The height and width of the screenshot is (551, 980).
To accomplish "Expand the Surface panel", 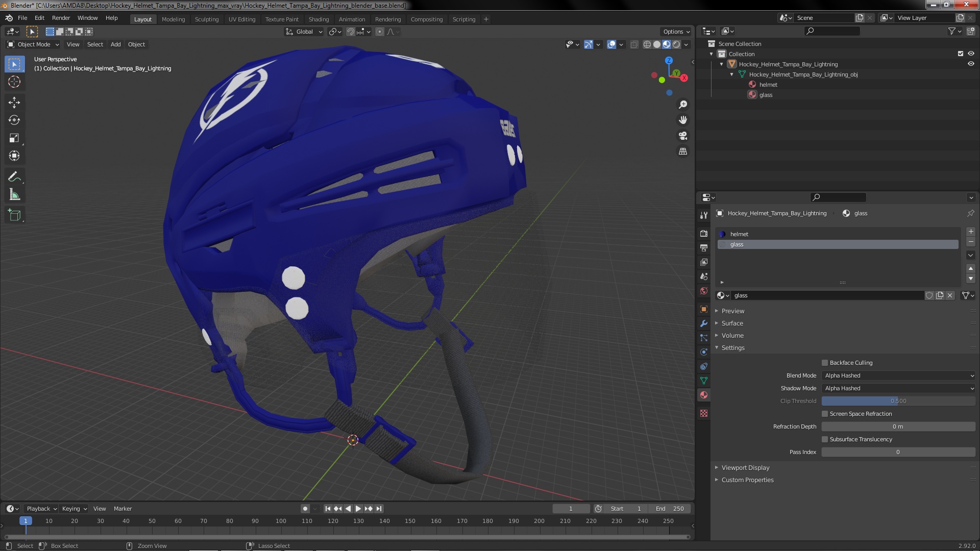I will pos(732,323).
